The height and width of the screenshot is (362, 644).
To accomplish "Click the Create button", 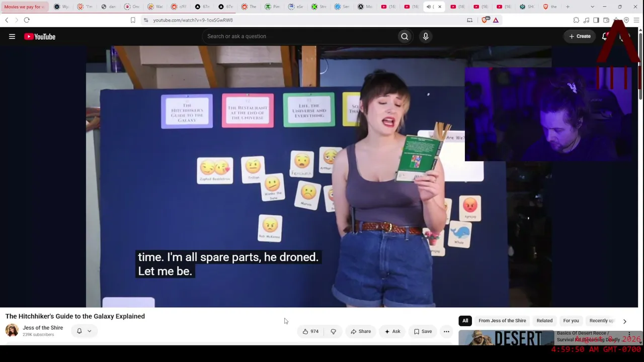I will (580, 36).
